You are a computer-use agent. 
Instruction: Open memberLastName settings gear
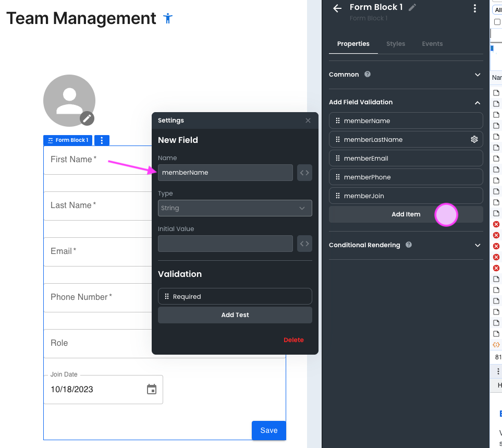pyautogui.click(x=474, y=139)
